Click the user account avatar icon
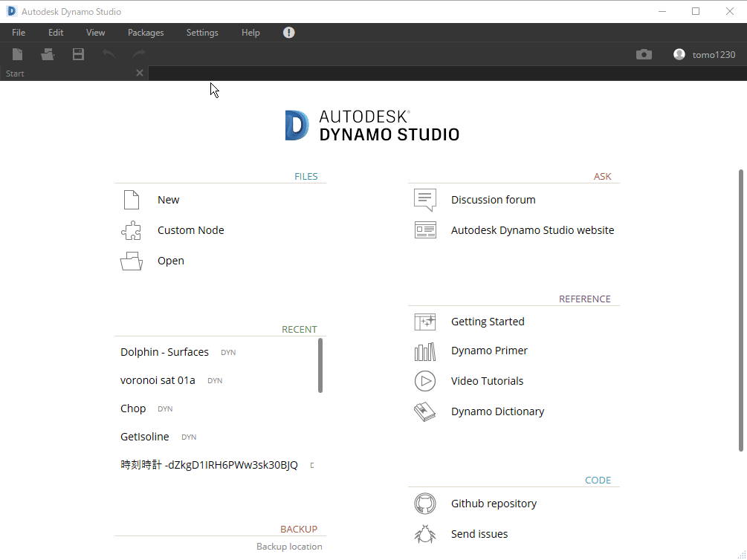Image resolution: width=747 pixels, height=560 pixels. coord(679,54)
